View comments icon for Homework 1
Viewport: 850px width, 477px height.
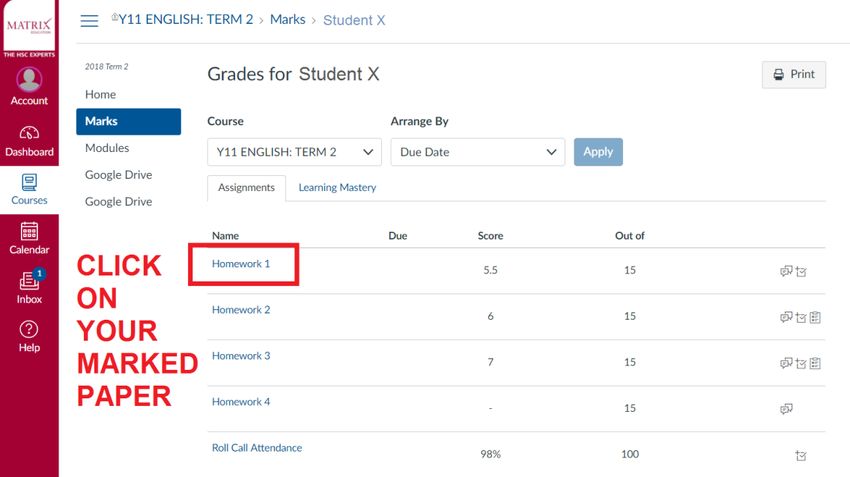pos(786,271)
